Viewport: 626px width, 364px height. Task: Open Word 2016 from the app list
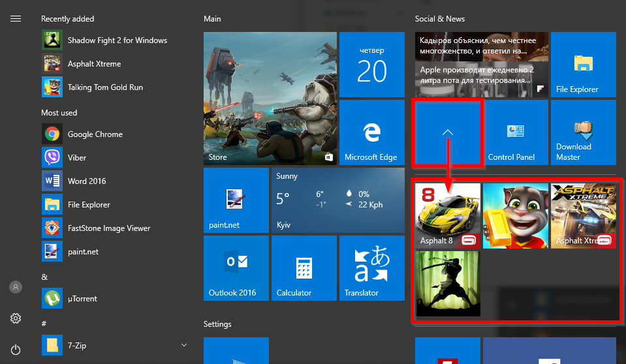pyautogui.click(x=86, y=181)
